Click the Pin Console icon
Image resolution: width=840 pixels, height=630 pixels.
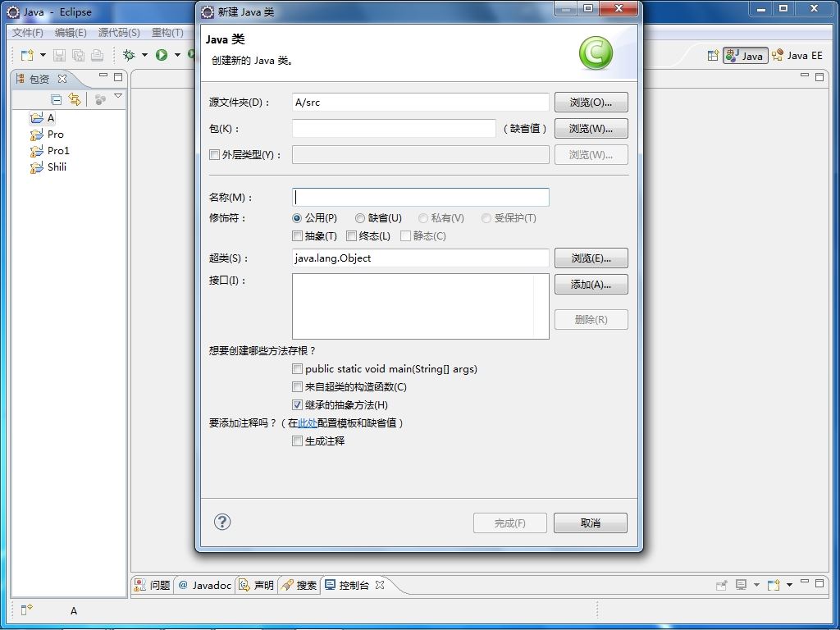pos(722,585)
